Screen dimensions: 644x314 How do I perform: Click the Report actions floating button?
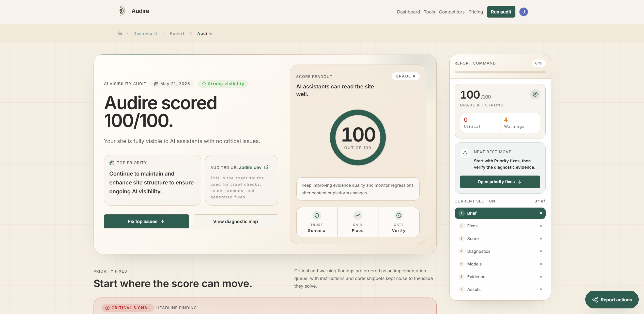click(612, 300)
